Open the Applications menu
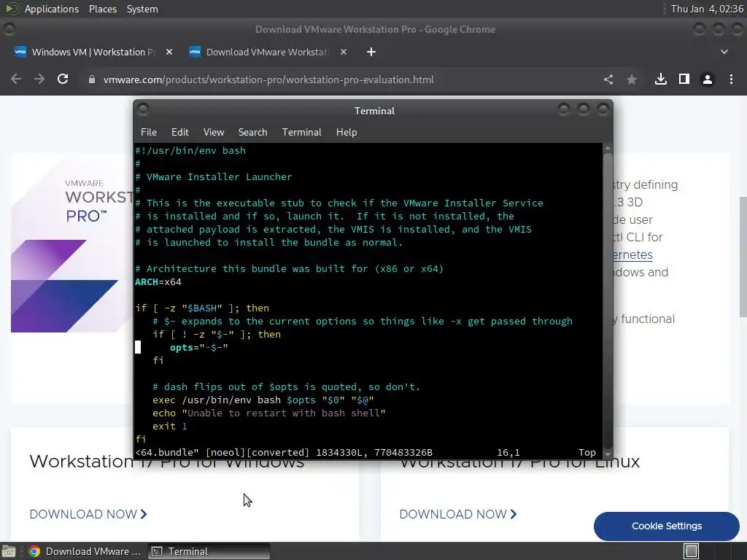Image resolution: width=747 pixels, height=560 pixels. coord(52,9)
